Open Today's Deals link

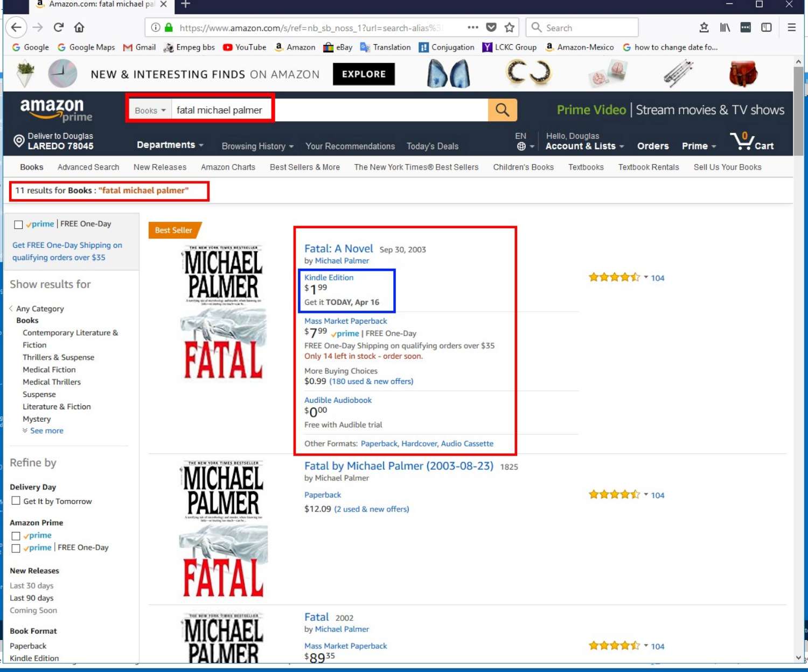[x=433, y=146]
